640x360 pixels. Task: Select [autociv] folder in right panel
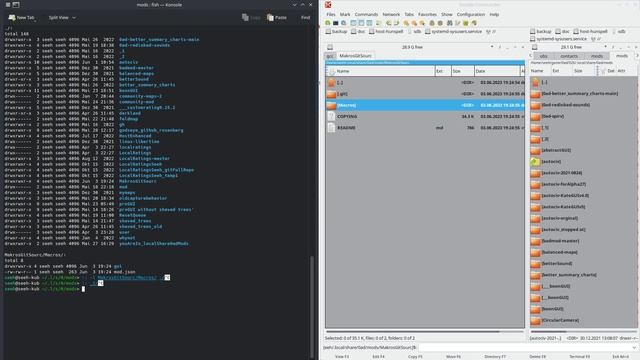[x=584, y=162]
